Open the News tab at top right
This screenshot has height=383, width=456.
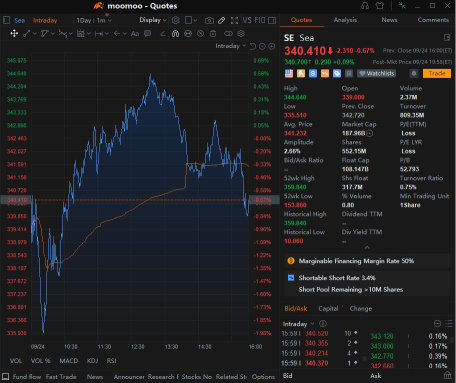point(389,20)
